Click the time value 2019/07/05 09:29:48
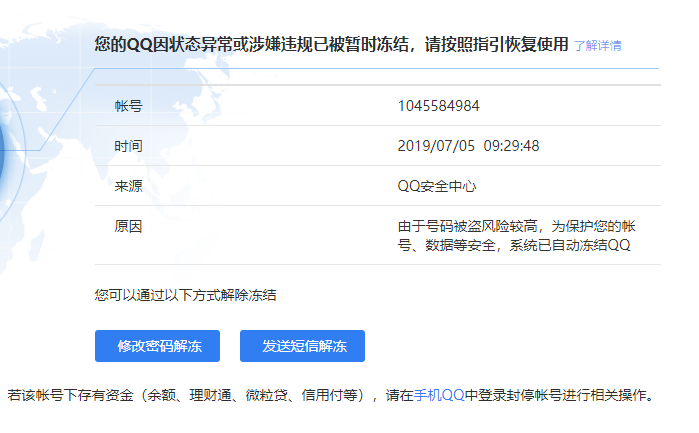The height and width of the screenshot is (433, 699). [x=468, y=146]
